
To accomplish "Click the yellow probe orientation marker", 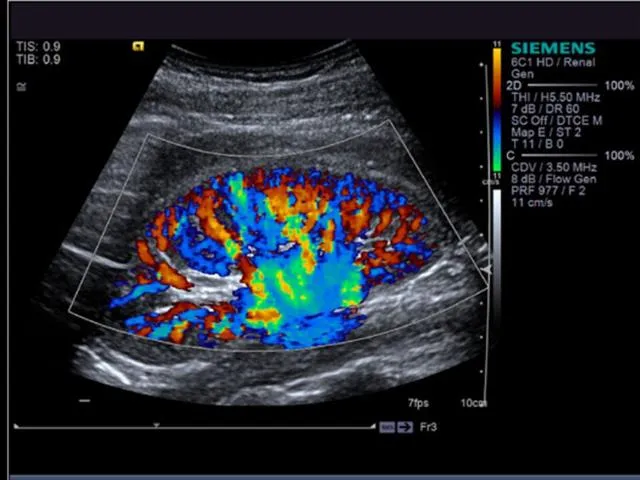I will pyautogui.click(x=139, y=46).
